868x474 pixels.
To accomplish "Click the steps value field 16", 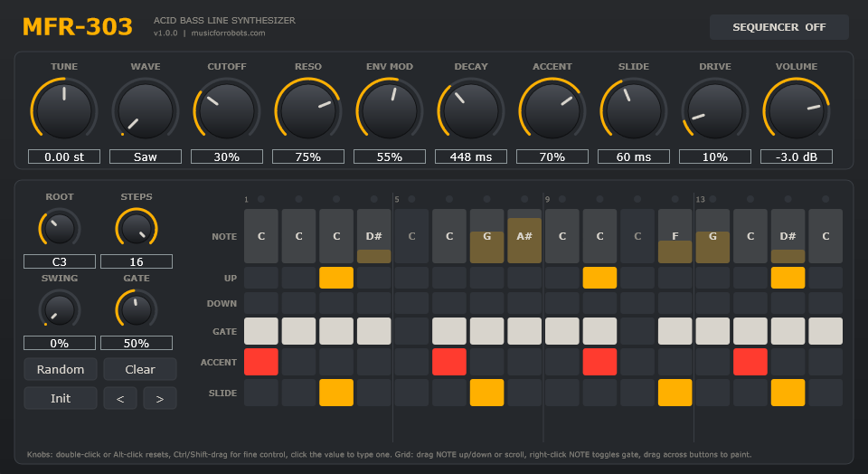I will coord(137,261).
